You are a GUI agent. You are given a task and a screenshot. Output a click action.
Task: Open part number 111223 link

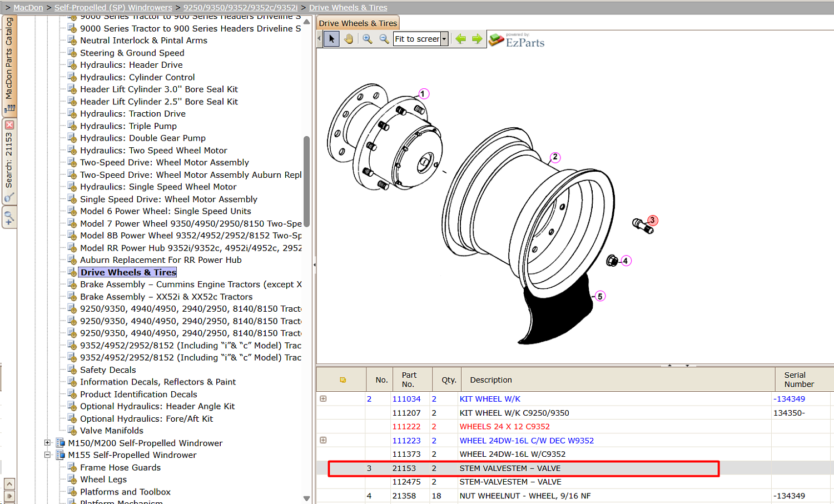406,441
